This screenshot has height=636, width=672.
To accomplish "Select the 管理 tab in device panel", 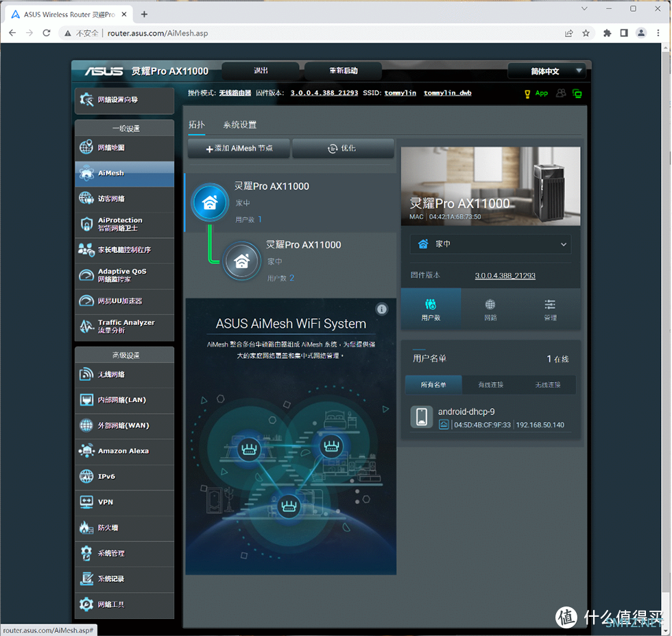I will click(x=550, y=309).
